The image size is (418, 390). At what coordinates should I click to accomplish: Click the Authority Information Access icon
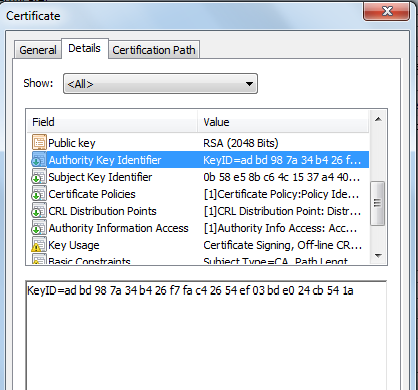[39, 227]
